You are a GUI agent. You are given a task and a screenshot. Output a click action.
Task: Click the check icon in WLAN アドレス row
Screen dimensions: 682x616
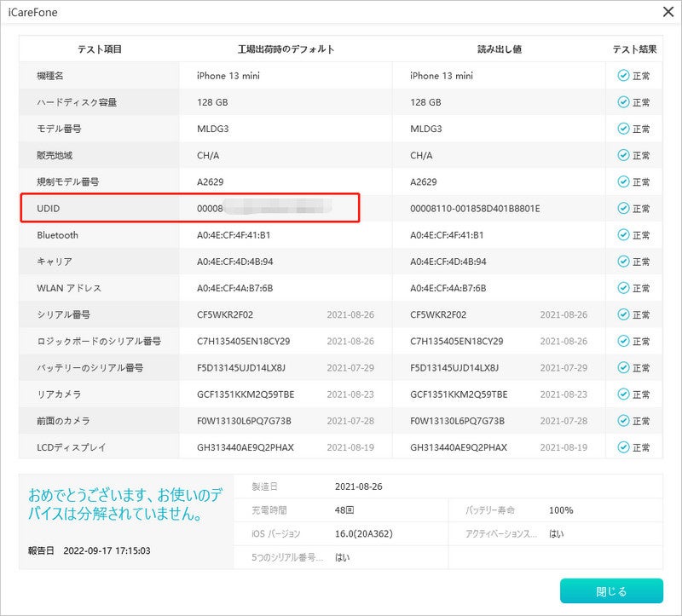coord(623,288)
